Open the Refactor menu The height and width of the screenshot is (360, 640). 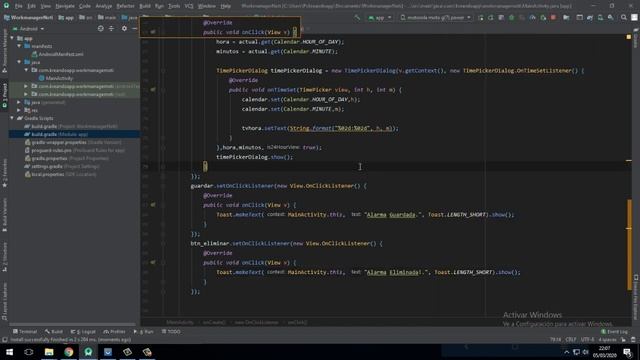click(x=125, y=6)
